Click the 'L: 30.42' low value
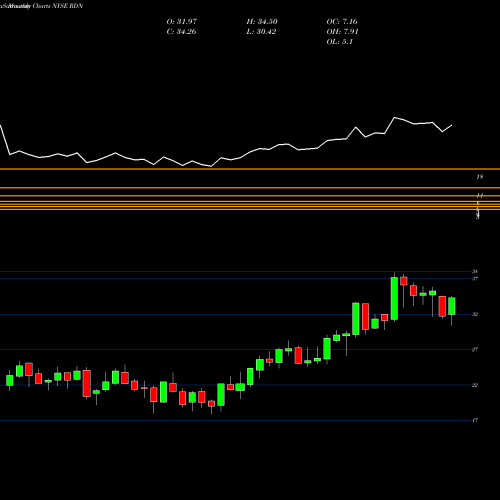The image size is (500, 500). (261, 32)
